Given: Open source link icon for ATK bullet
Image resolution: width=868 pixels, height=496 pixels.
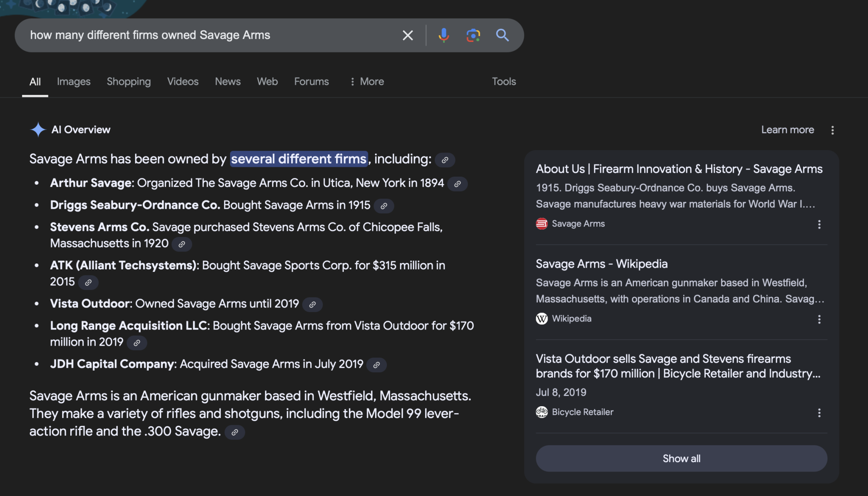Looking at the screenshot, I should coord(88,283).
